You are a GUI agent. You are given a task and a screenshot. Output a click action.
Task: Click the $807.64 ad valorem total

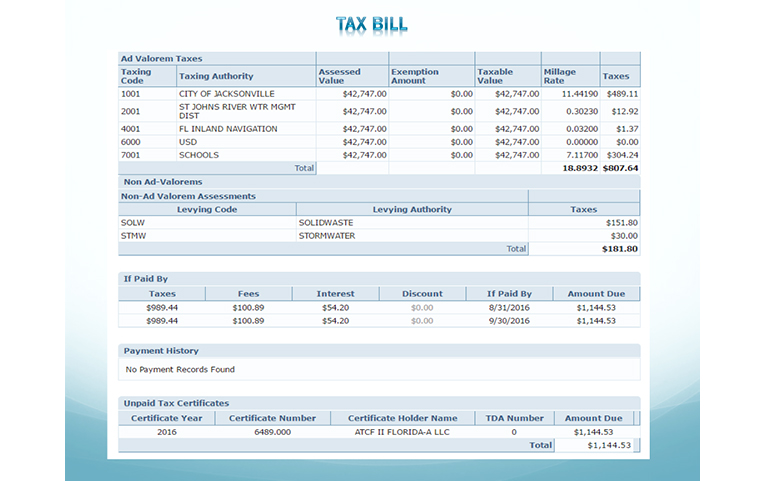(620, 169)
